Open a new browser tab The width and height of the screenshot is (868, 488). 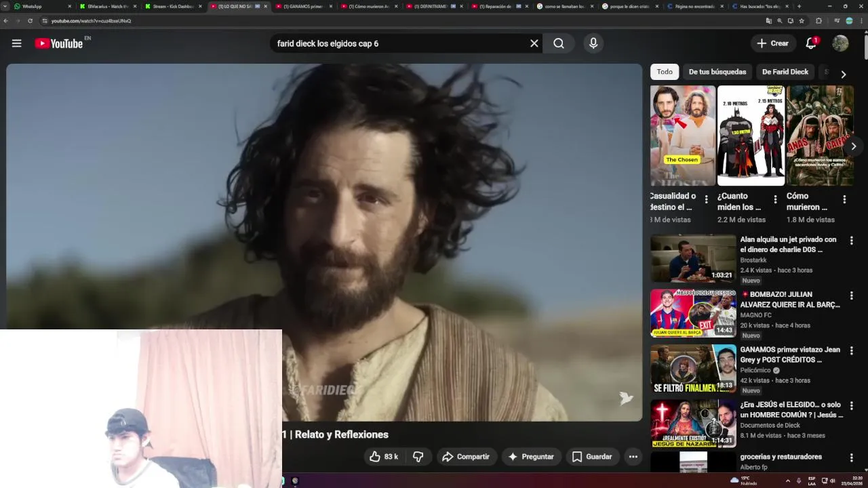[799, 6]
